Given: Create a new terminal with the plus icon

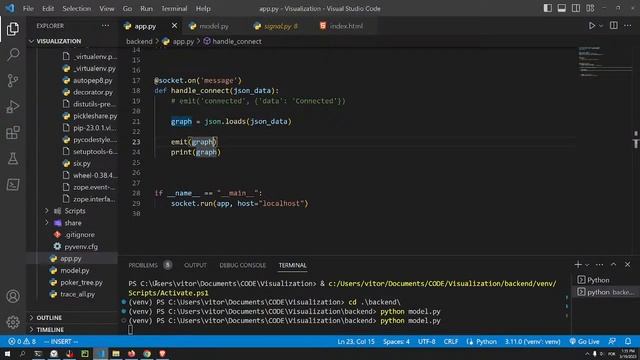Looking at the screenshot, I should click(x=578, y=265).
